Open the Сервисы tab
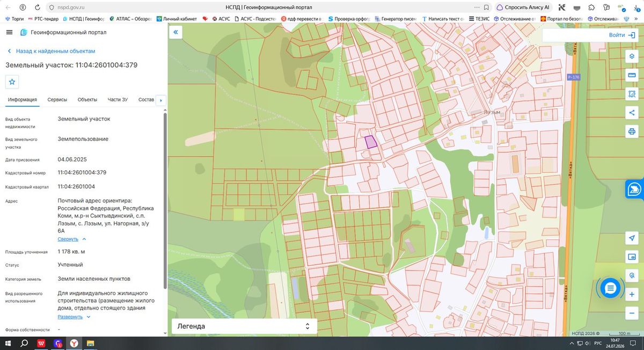 pos(57,100)
